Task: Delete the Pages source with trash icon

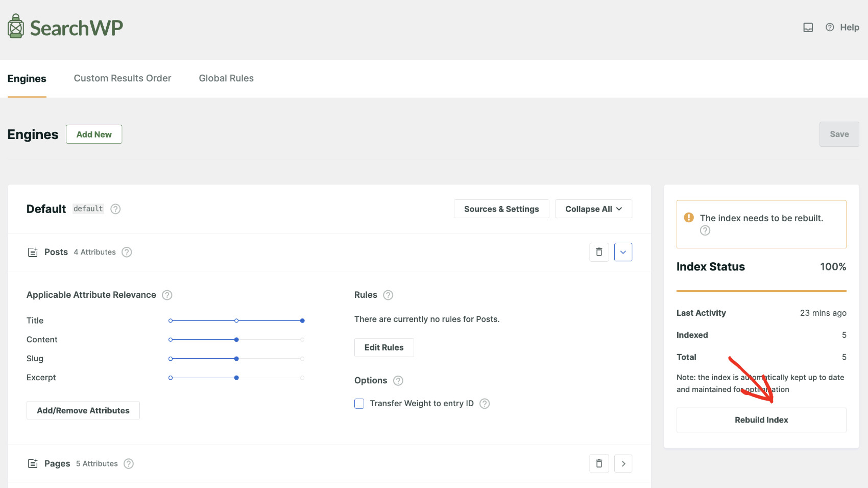Action: [599, 463]
